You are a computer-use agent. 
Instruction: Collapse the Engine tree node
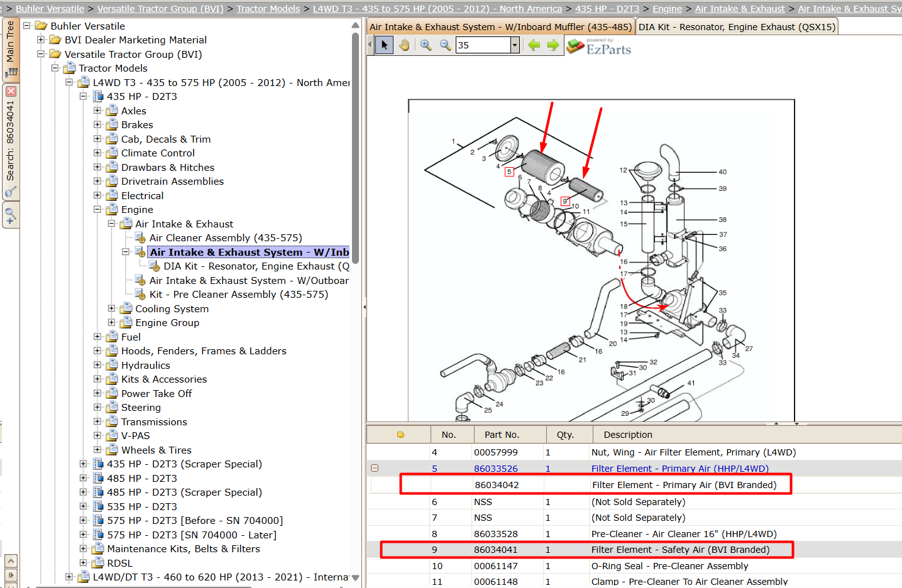click(x=97, y=209)
